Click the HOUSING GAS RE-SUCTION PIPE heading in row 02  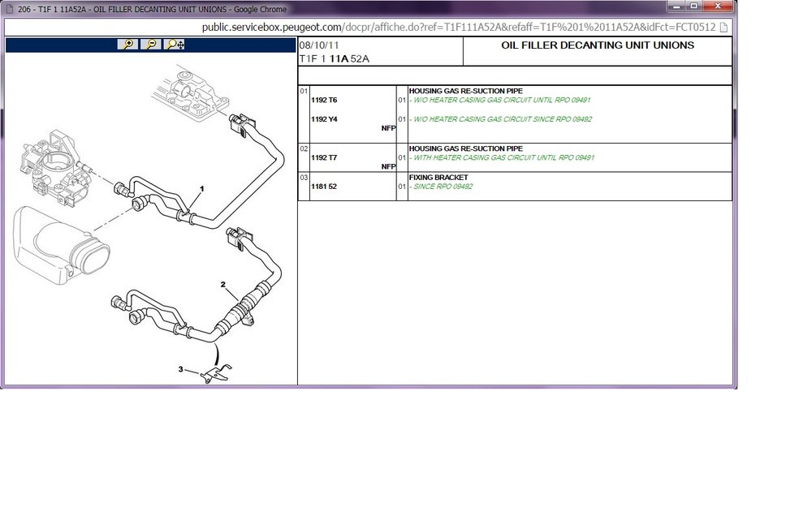465,148
